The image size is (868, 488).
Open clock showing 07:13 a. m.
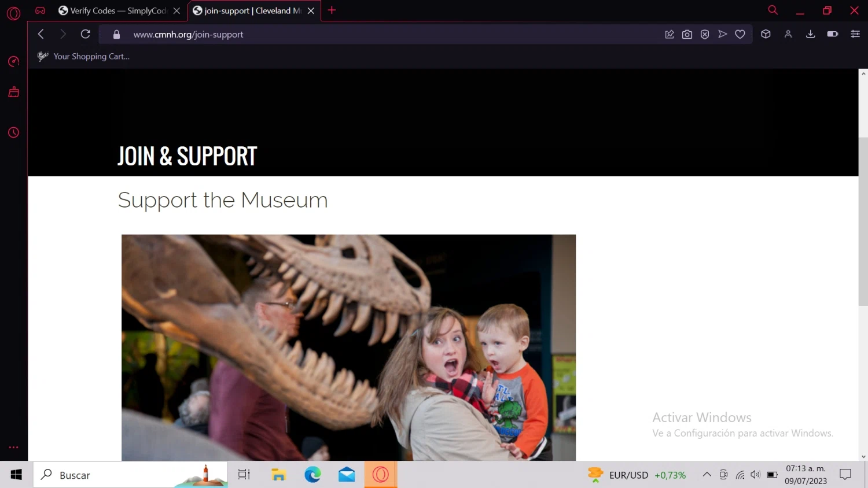(x=806, y=475)
